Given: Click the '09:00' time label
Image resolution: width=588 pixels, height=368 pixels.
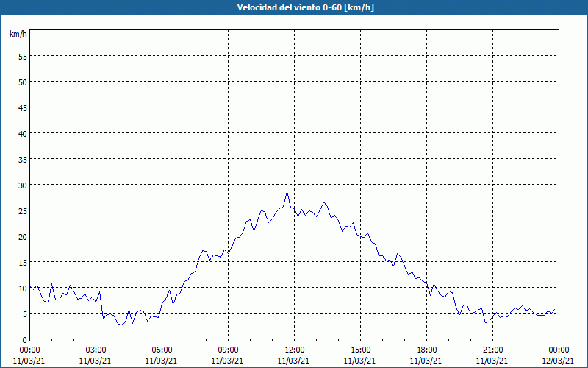Looking at the screenshot, I should 228,350.
